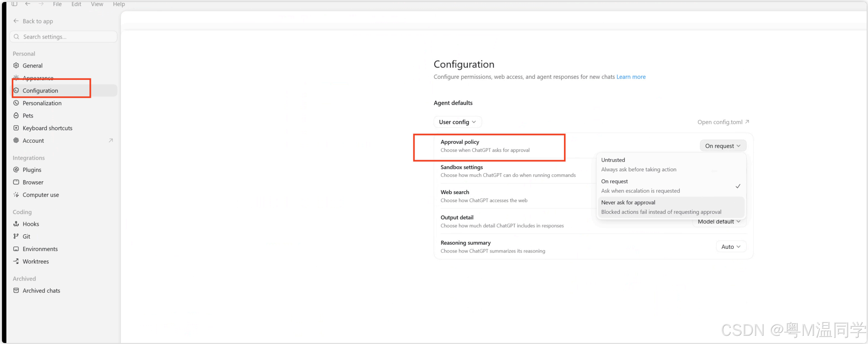Go forward using the top bar right arrow
868x344 pixels.
click(x=41, y=4)
